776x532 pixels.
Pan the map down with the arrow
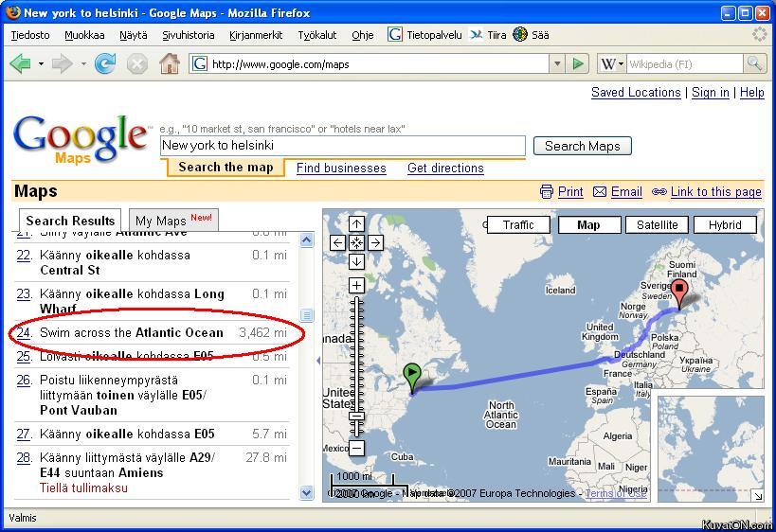point(356,261)
